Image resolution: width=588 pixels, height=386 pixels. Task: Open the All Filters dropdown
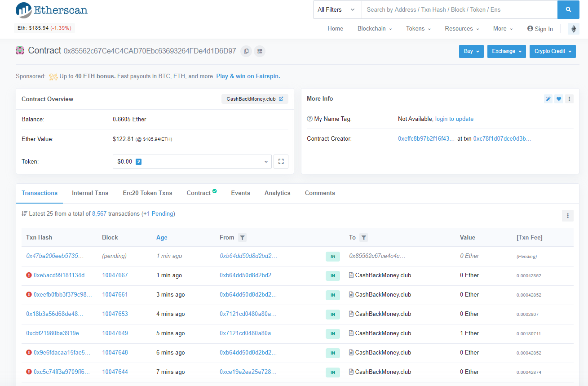(x=337, y=9)
